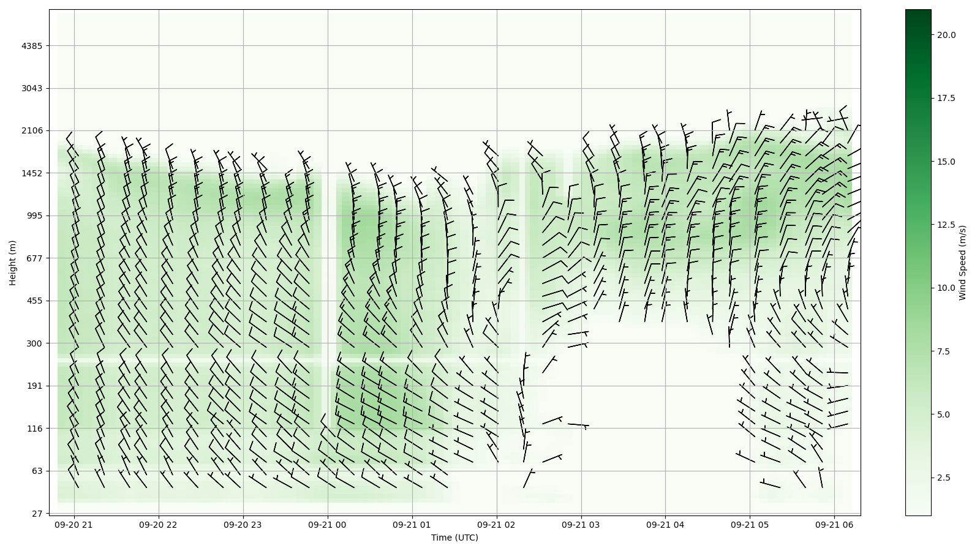
Task: Select the 09-21 00 time tick label
Action: pyautogui.click(x=328, y=525)
